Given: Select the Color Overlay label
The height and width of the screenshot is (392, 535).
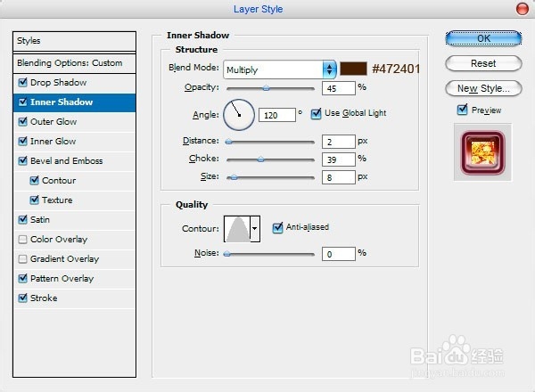Looking at the screenshot, I should pyautogui.click(x=59, y=240).
